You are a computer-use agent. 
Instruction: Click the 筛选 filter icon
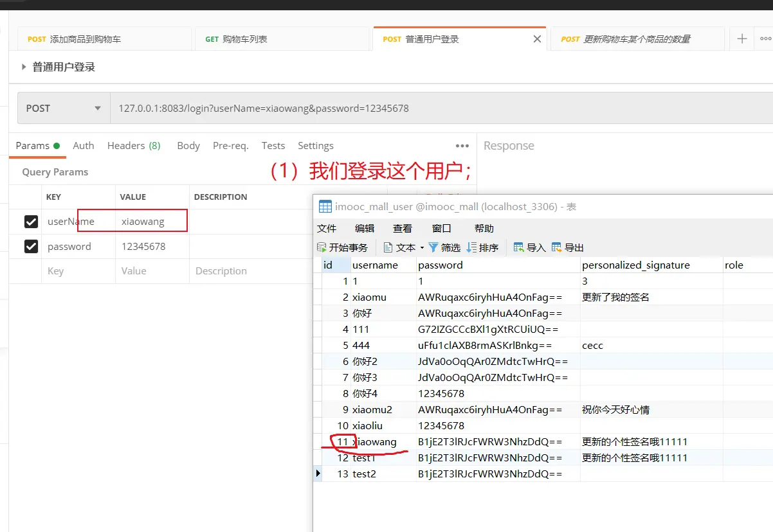pyautogui.click(x=433, y=247)
